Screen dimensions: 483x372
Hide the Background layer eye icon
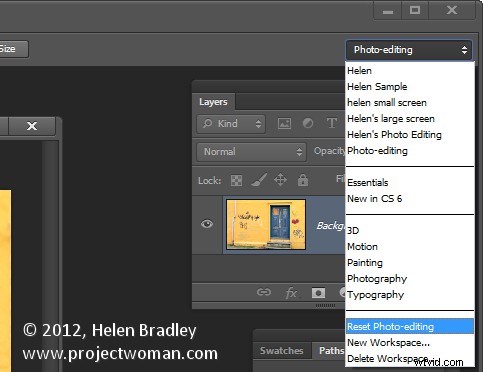207,224
